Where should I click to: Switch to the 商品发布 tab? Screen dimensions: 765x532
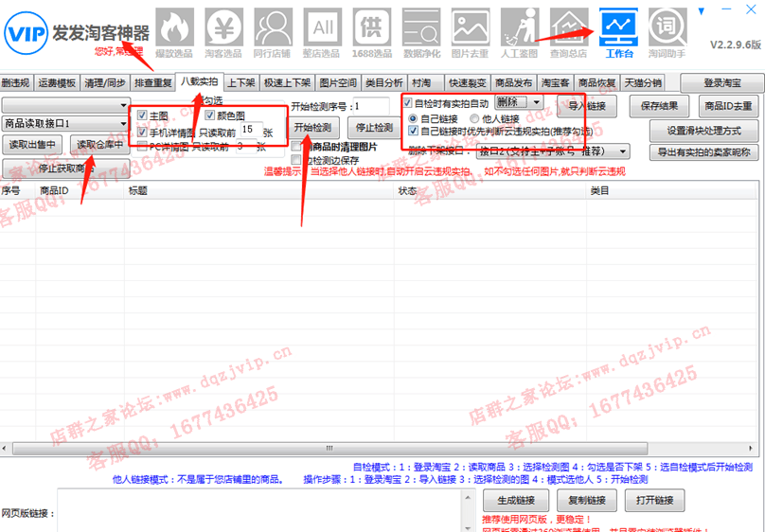pyautogui.click(x=513, y=83)
